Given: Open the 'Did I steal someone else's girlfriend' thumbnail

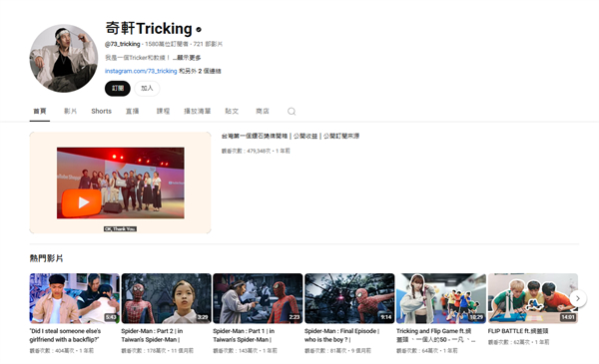Looking at the screenshot, I should coord(75,298).
